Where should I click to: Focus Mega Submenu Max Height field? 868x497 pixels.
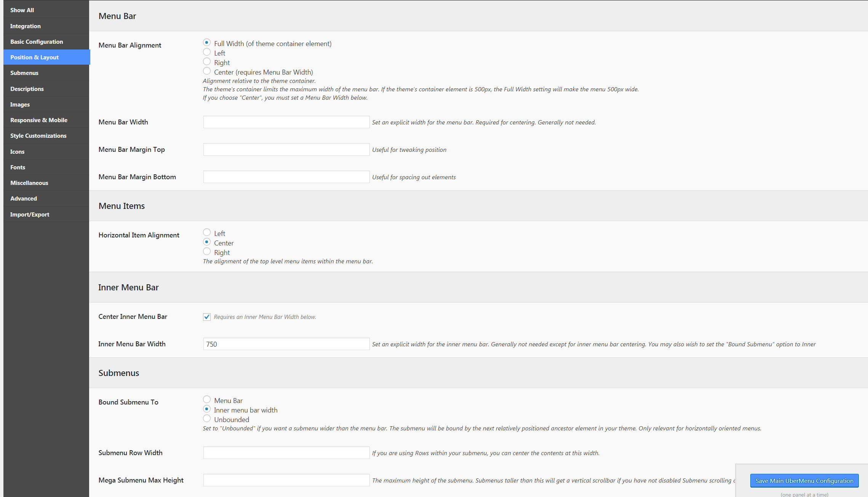(x=286, y=480)
